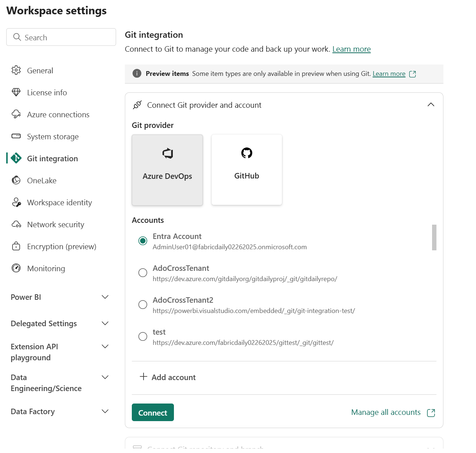Image resolution: width=476 pixels, height=453 pixels.
Task: Click into the Search input field
Action: click(x=61, y=37)
